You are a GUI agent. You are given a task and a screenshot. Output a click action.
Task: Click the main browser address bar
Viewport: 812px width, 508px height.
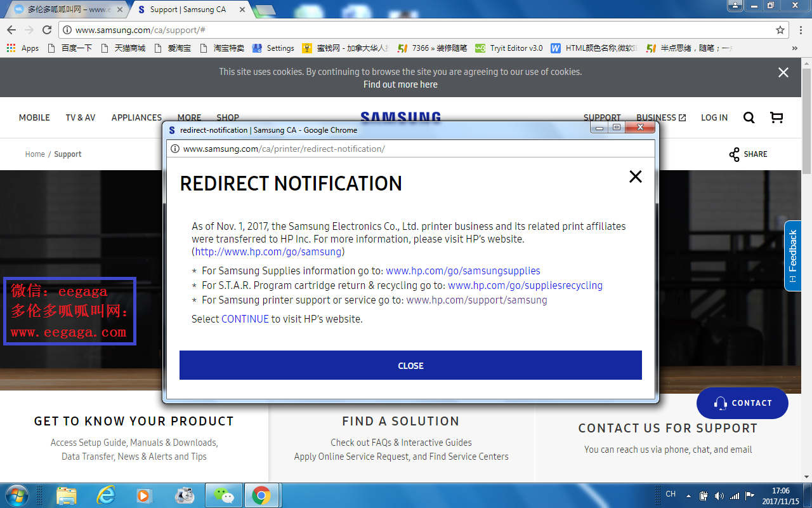click(424, 30)
